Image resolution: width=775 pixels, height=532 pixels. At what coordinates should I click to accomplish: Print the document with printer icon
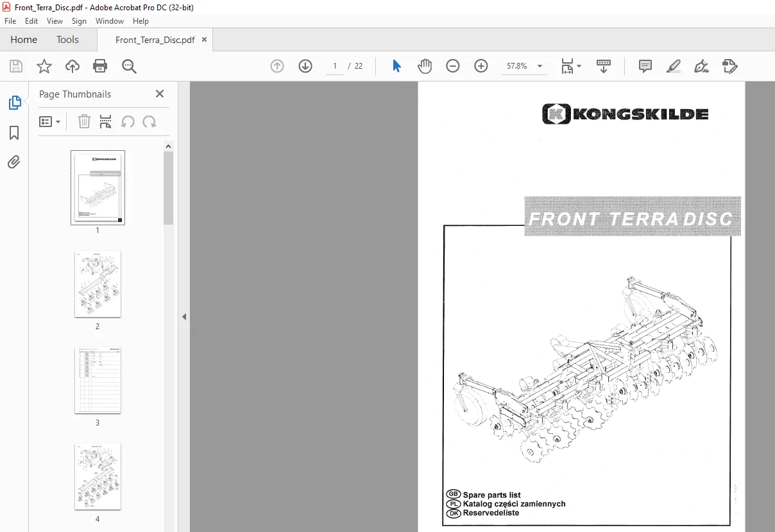click(x=100, y=66)
